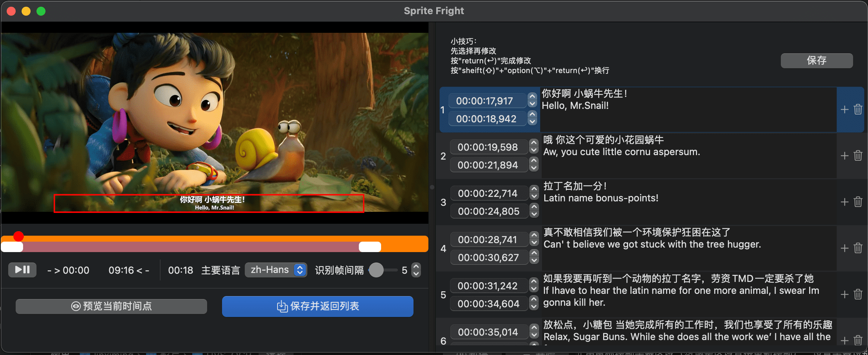
Task: Use stepper beside 00:00:30,627
Action: click(x=534, y=257)
